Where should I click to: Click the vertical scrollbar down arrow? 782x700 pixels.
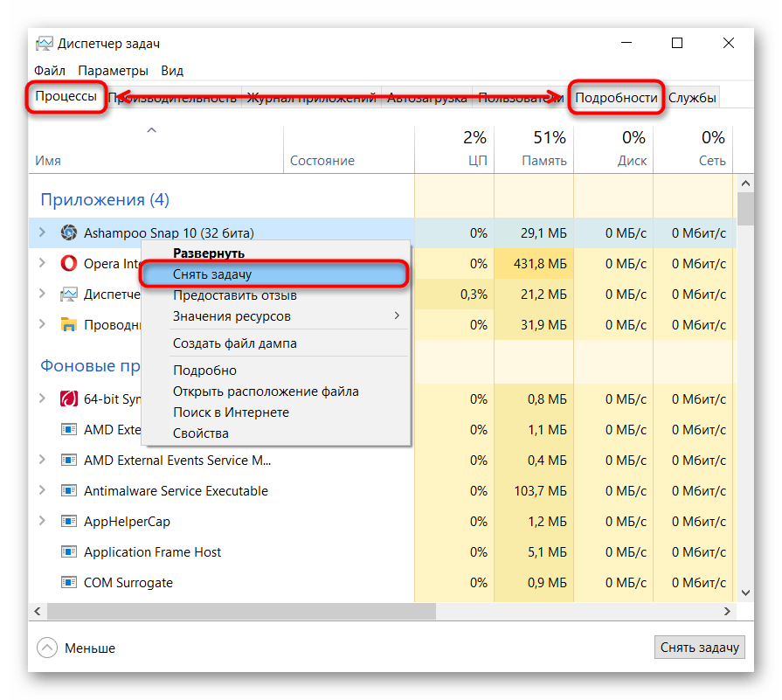click(744, 593)
